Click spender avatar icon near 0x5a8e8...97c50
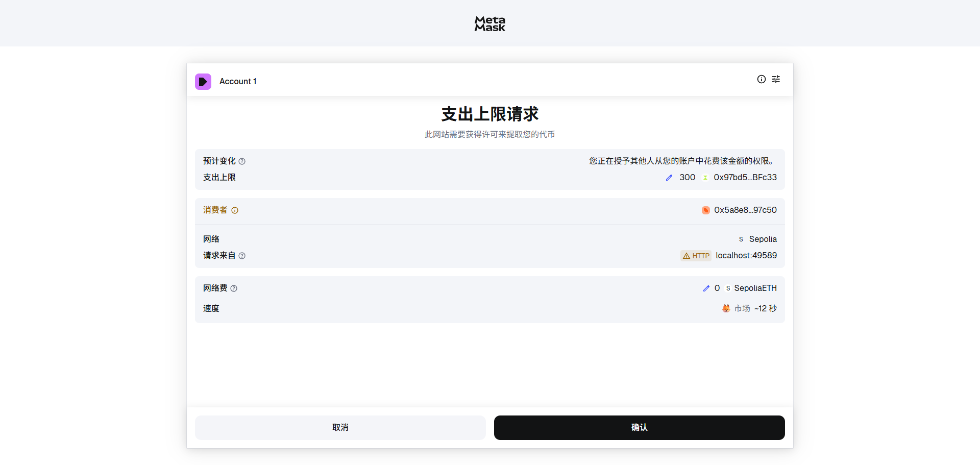Screen dimensions: 980x465 [705, 210]
